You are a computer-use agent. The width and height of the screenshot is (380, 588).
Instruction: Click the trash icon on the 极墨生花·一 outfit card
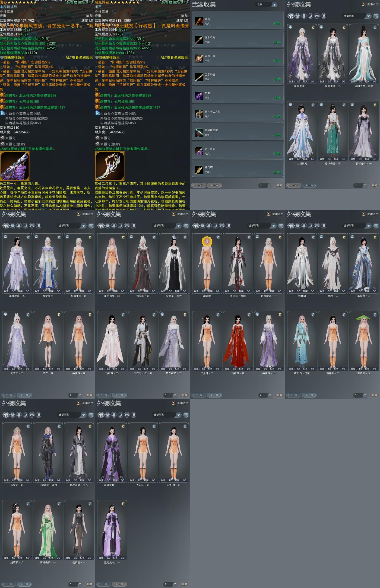point(313,27)
